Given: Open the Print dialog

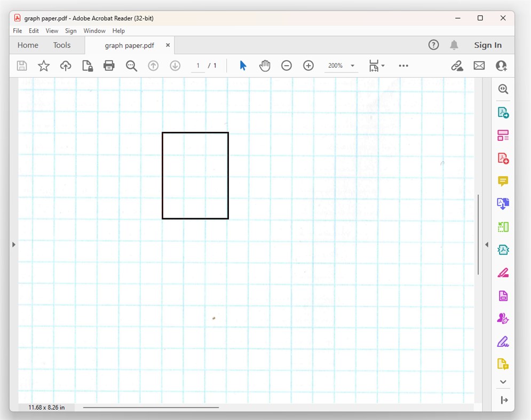Looking at the screenshot, I should click(109, 65).
